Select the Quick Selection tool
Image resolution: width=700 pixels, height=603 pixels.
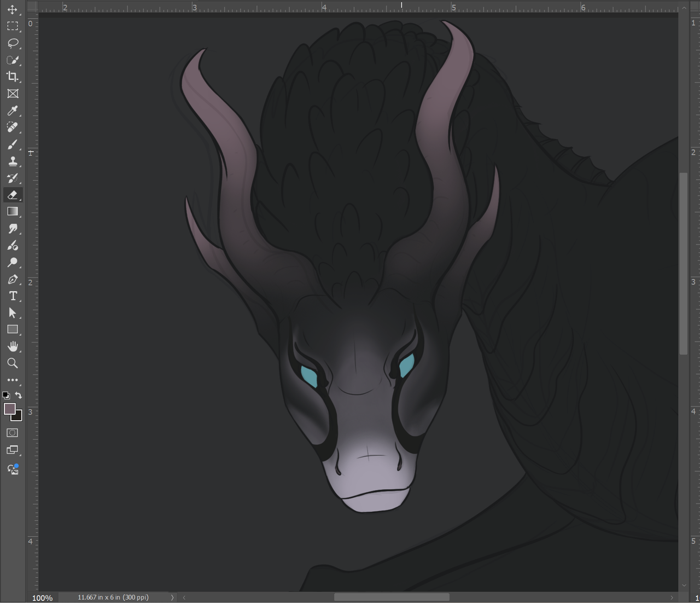click(x=13, y=60)
